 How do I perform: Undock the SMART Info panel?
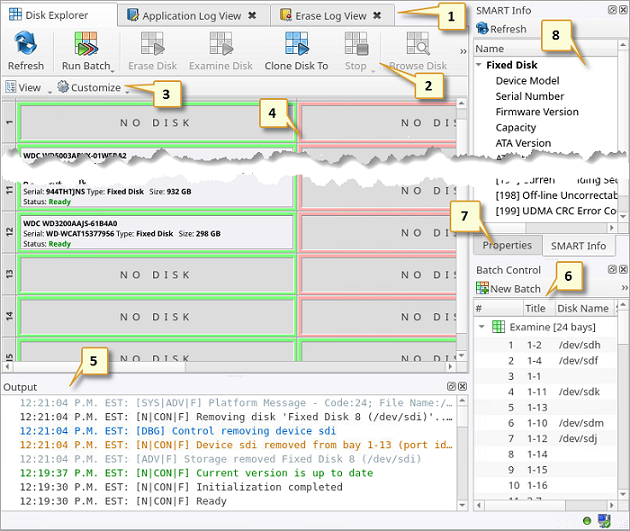click(612, 10)
